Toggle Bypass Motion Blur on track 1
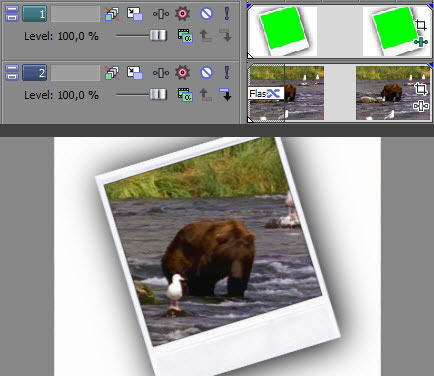The height and width of the screenshot is (376, 434). click(112, 14)
